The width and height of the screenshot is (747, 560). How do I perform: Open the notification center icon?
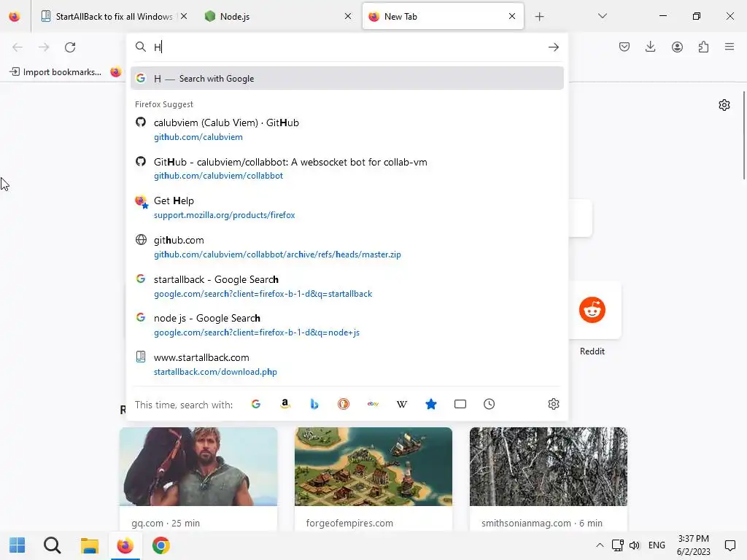coord(729,545)
